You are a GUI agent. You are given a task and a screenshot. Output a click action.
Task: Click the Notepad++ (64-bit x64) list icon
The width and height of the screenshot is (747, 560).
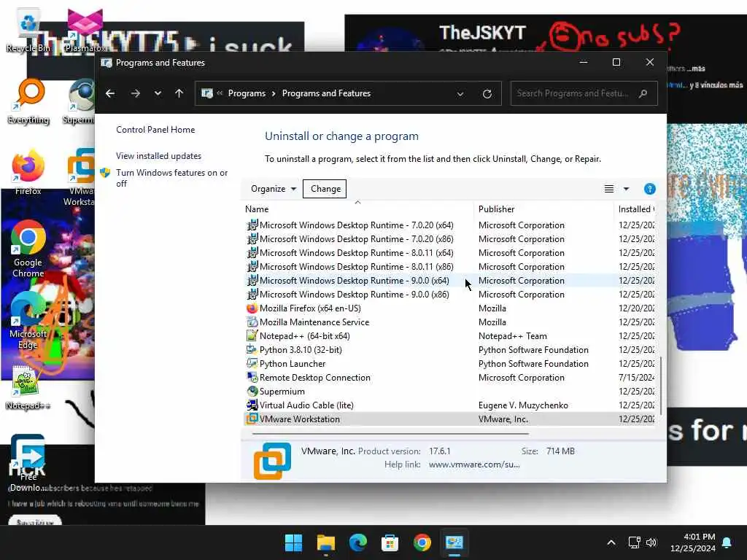[x=252, y=335]
